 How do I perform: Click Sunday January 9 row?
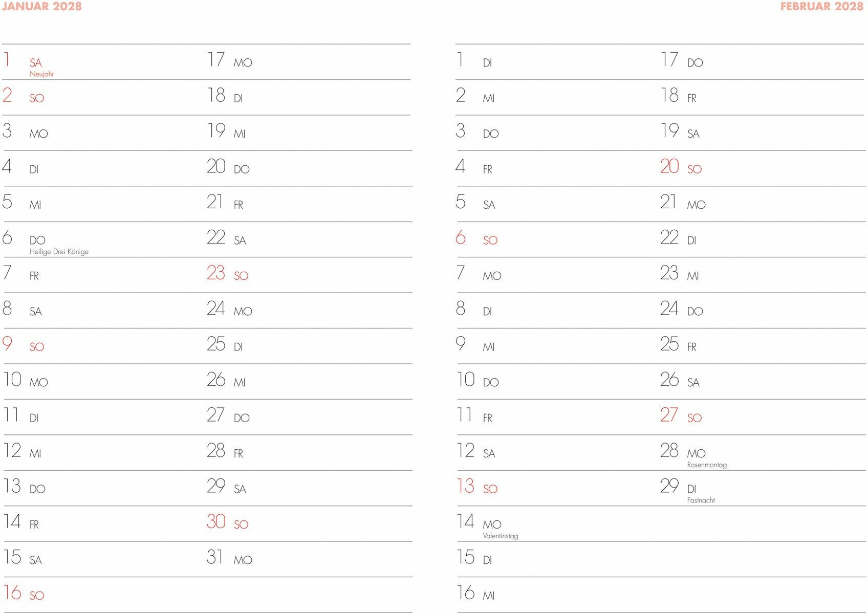click(104, 346)
